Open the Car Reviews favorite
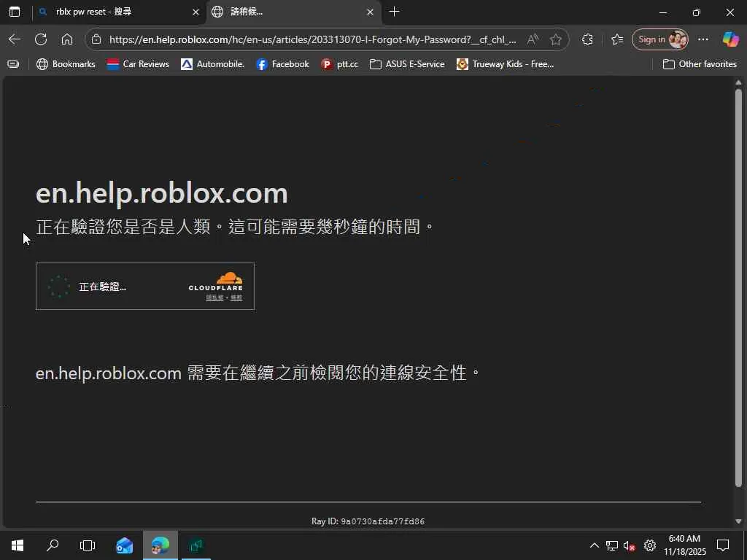The image size is (747, 560). pos(138,64)
